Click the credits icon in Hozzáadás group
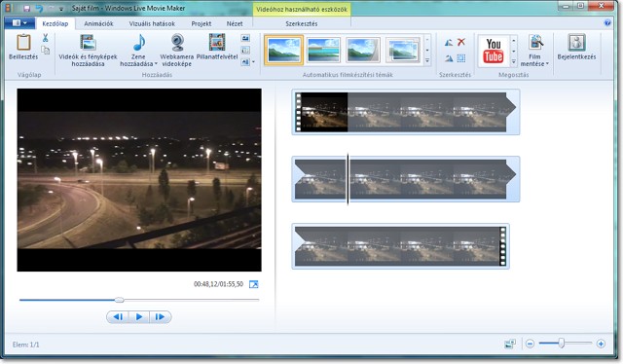Image resolution: width=623 pixels, height=364 pixels. [245, 62]
